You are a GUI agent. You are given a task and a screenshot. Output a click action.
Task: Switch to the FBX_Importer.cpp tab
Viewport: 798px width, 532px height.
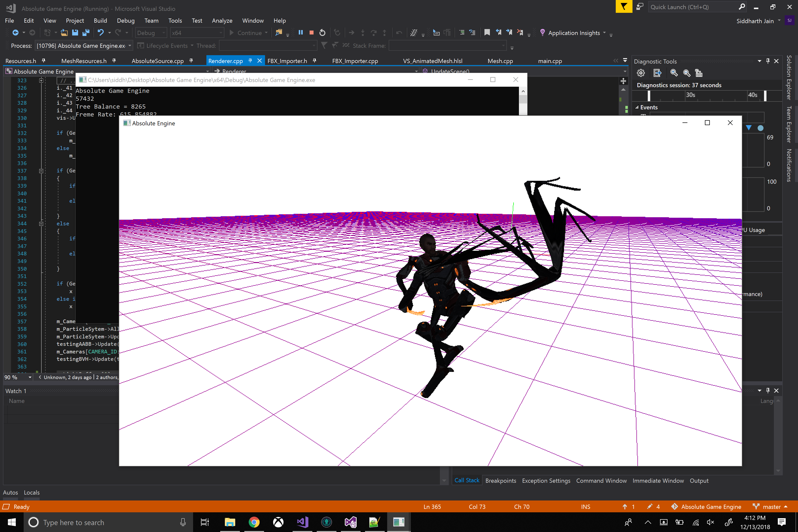coord(355,61)
